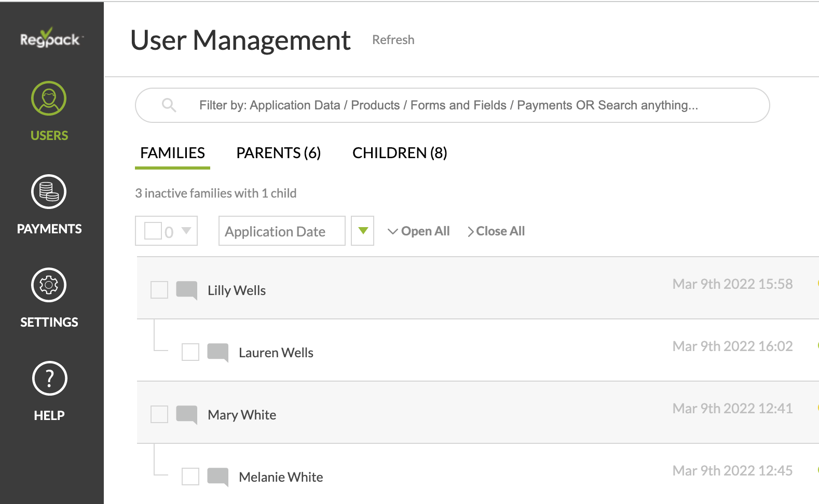Open Lauren Wells comment bubble
The image size is (819, 504).
click(218, 353)
